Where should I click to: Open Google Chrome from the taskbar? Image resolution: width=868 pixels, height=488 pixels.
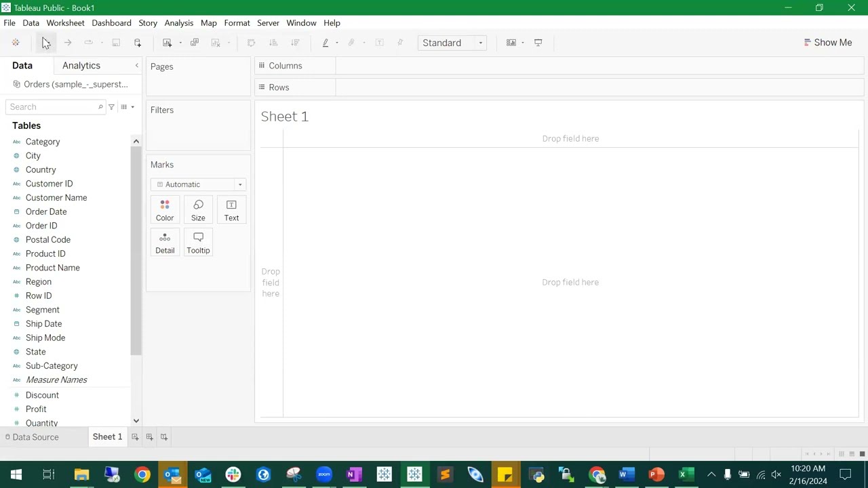(x=142, y=474)
